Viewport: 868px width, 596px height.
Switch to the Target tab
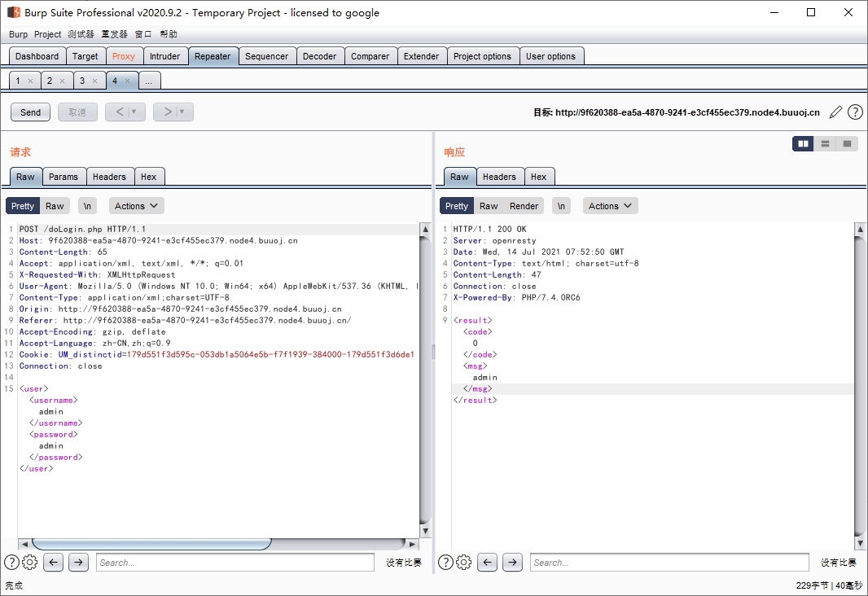tap(85, 56)
